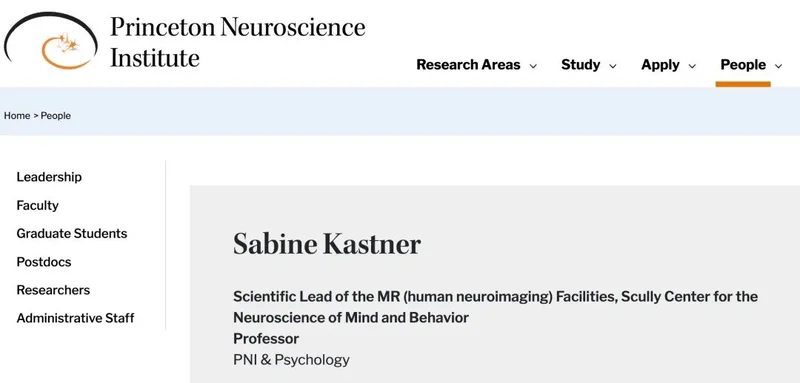
Task: Select the People menu item
Action: point(743,65)
